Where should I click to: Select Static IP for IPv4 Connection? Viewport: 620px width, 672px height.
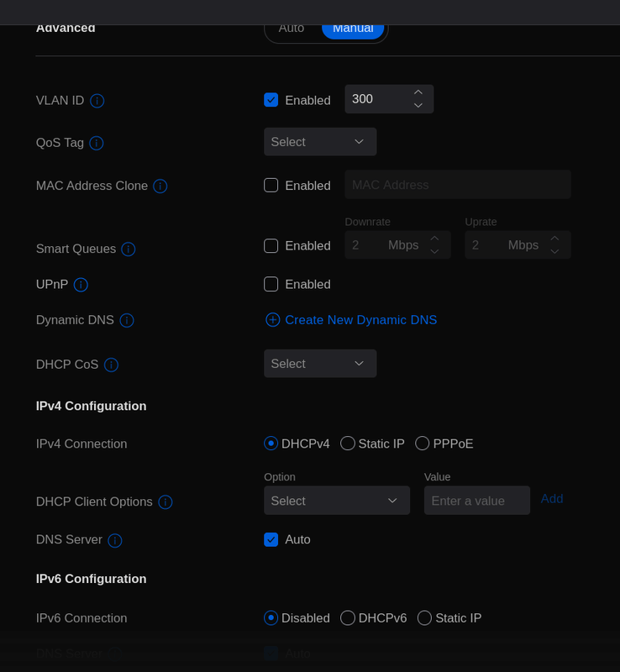pos(347,444)
